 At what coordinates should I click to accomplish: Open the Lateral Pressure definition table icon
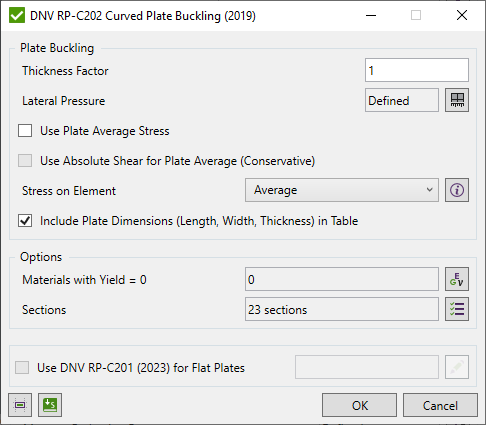[457, 100]
